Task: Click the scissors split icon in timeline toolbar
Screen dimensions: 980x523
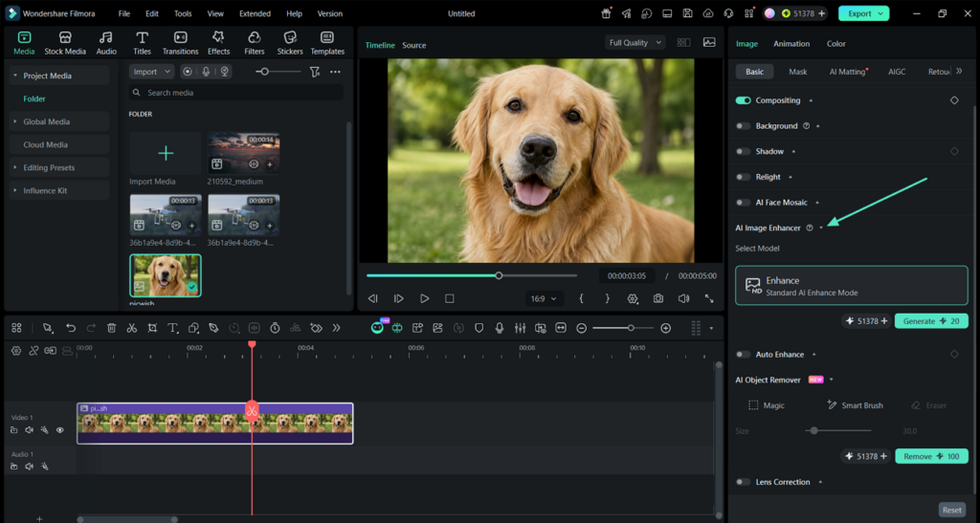Action: point(132,328)
